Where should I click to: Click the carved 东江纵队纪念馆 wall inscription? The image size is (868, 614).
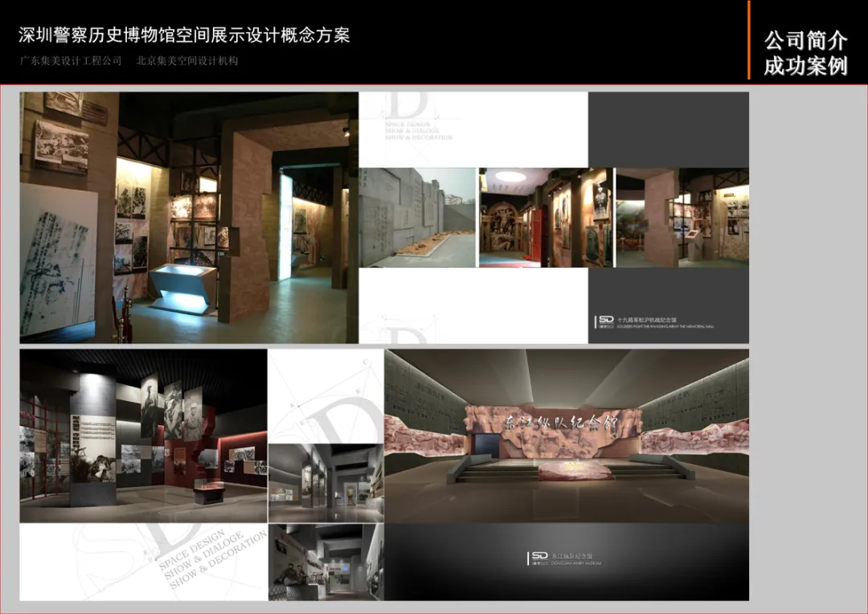(560, 423)
